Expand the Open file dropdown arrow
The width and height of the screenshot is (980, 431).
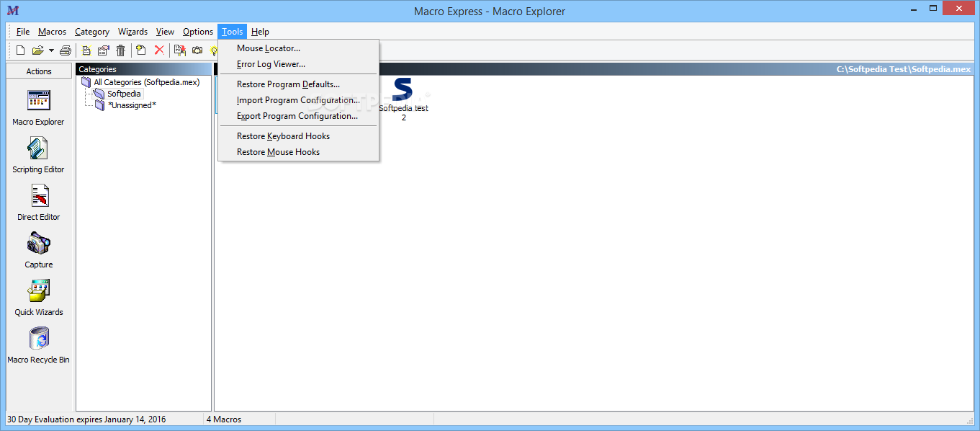click(51, 50)
